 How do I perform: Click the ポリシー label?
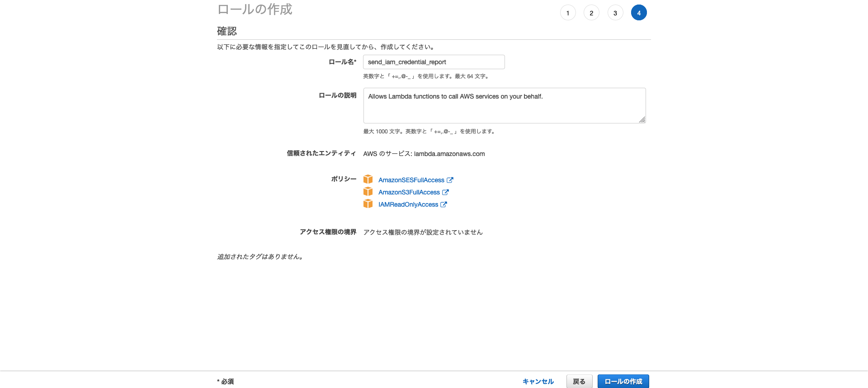[x=344, y=179]
